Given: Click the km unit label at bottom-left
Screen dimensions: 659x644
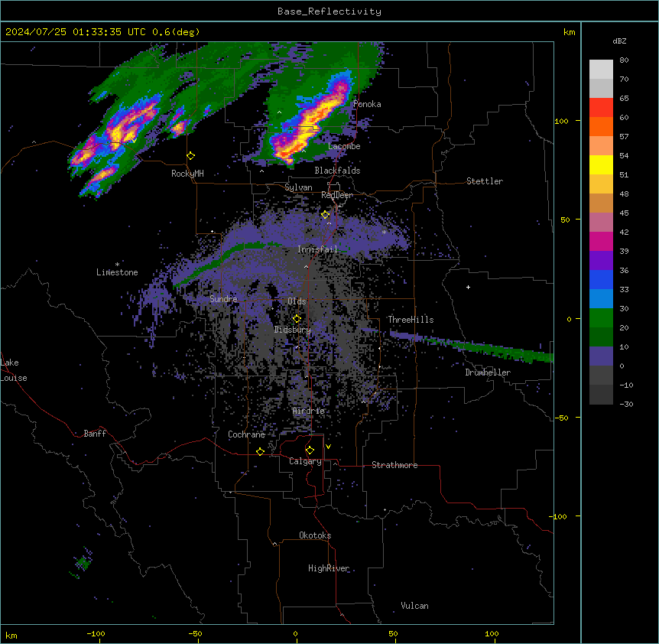Looking at the screenshot, I should (11, 636).
